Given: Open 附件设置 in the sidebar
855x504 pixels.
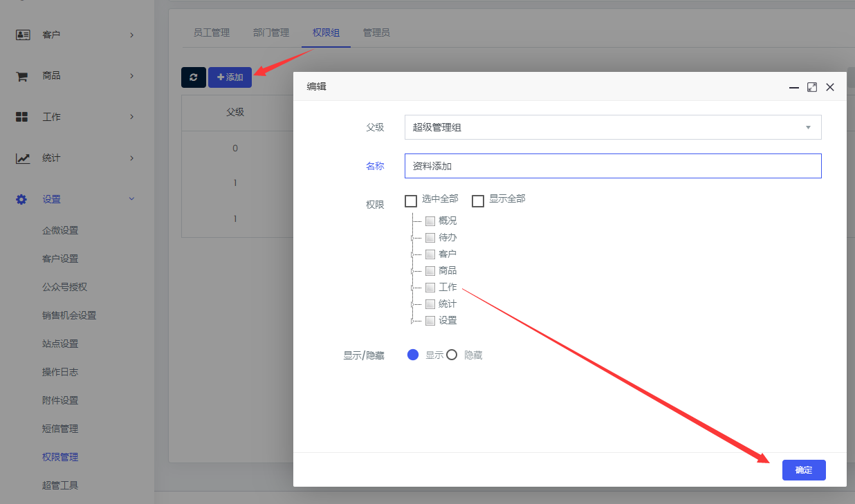Looking at the screenshot, I should [x=60, y=400].
